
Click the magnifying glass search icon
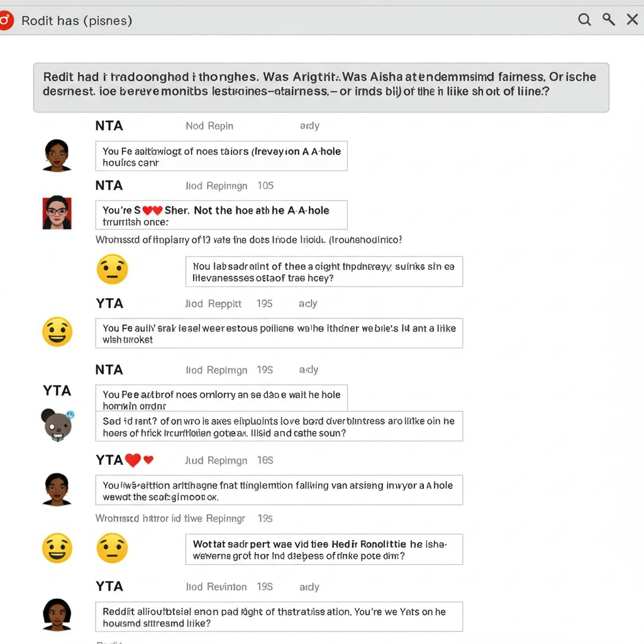click(584, 19)
